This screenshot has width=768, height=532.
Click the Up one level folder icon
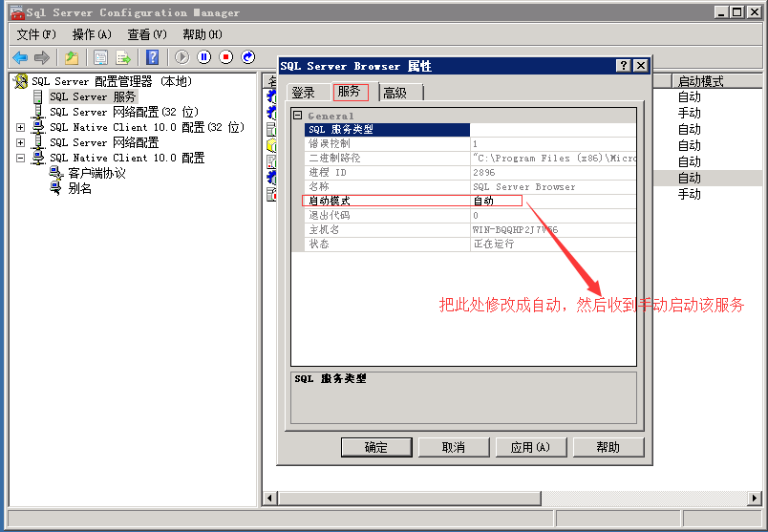(72, 57)
